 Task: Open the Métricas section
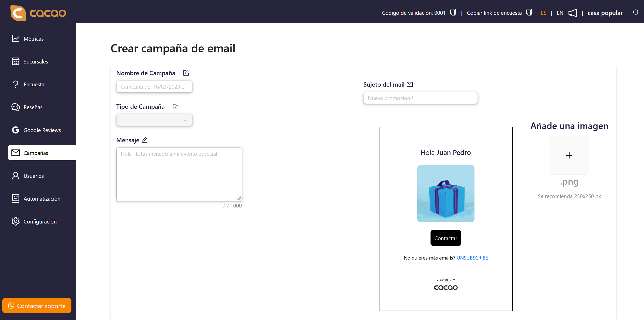click(33, 39)
